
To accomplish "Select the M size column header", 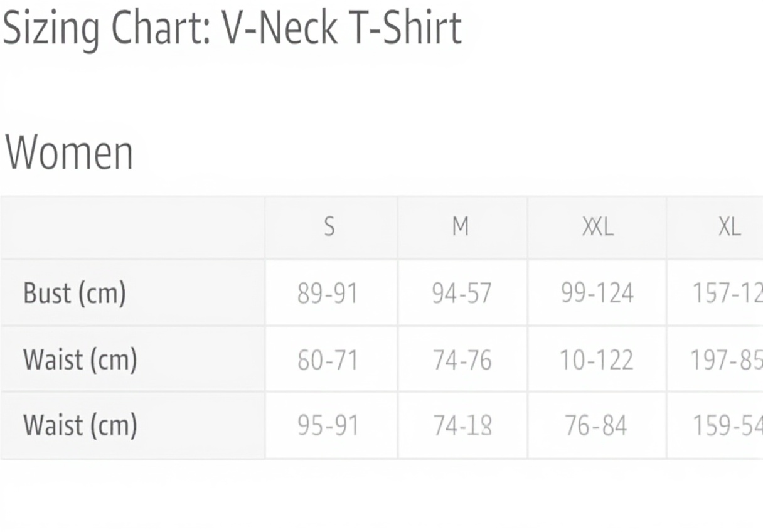I will pyautogui.click(x=461, y=227).
